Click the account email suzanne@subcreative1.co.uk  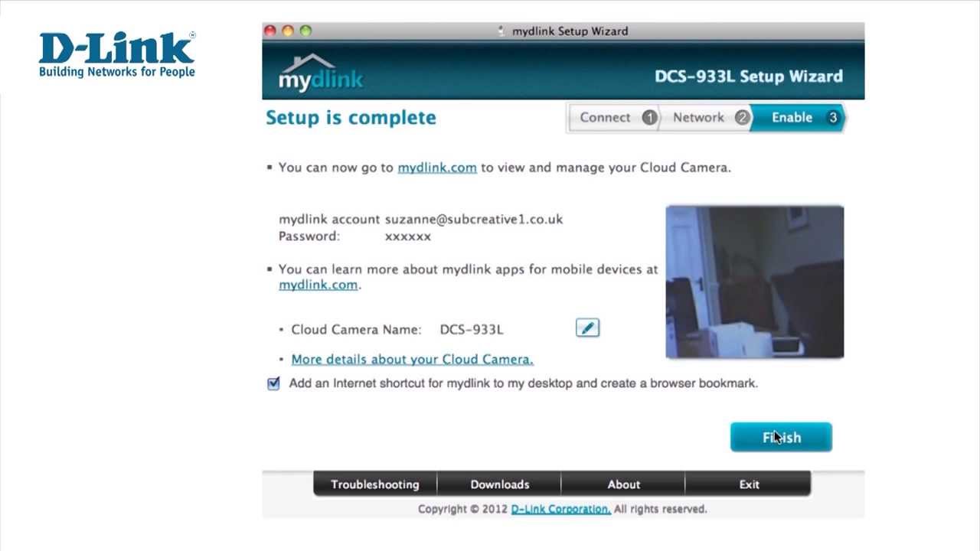[474, 219]
